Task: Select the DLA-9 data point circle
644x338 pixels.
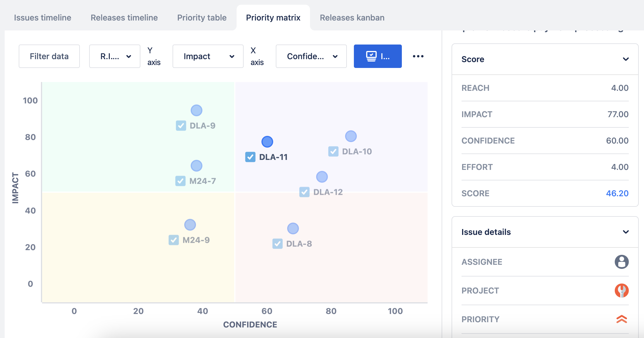Action: 196,110
